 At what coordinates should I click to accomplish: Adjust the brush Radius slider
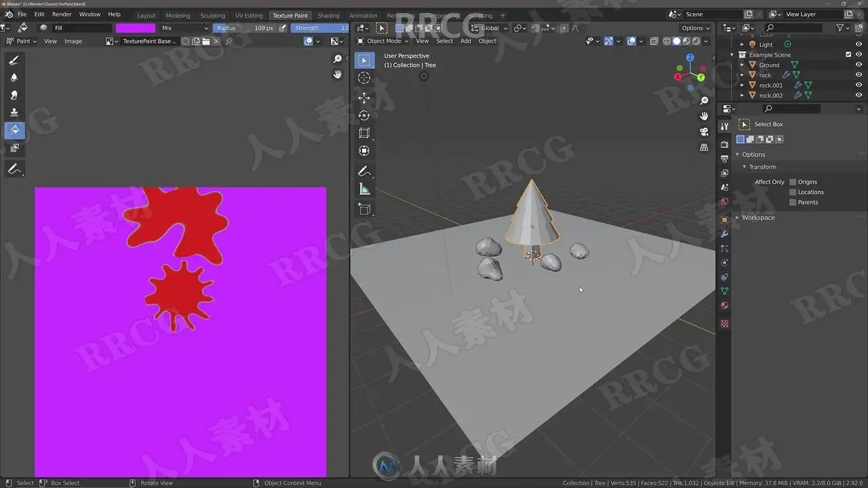(245, 28)
